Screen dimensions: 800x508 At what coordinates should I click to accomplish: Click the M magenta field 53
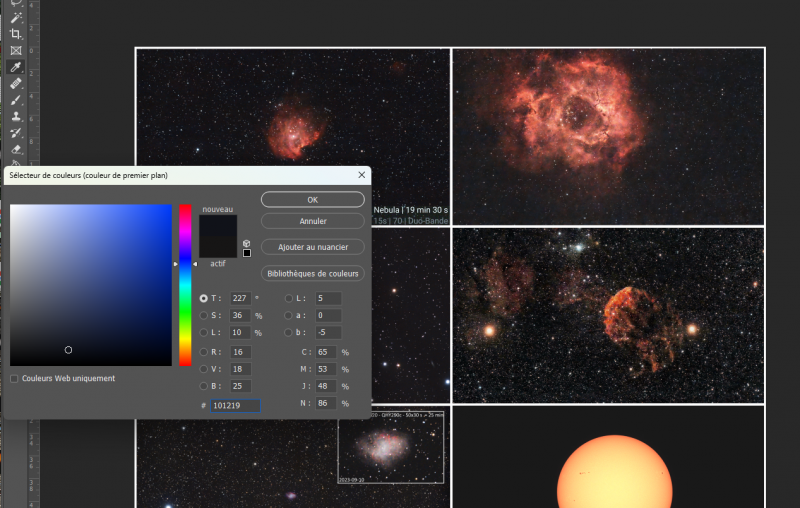tap(326, 369)
